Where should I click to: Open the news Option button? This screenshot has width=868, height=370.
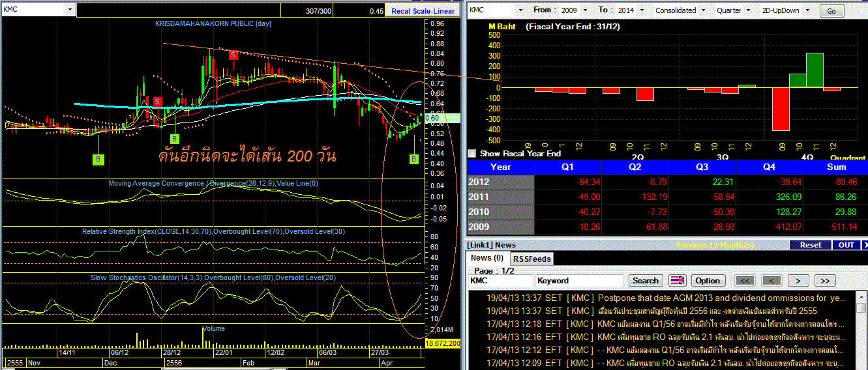point(707,281)
